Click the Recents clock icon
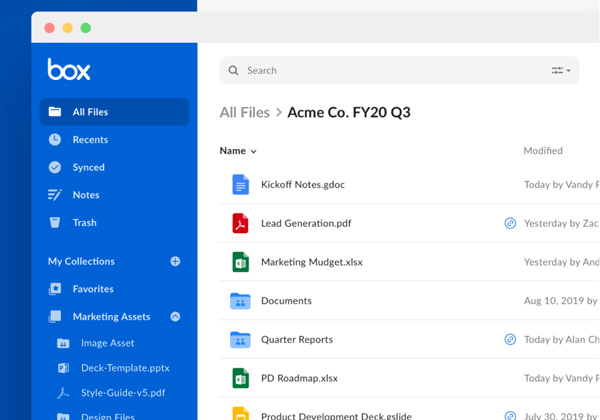 point(55,140)
